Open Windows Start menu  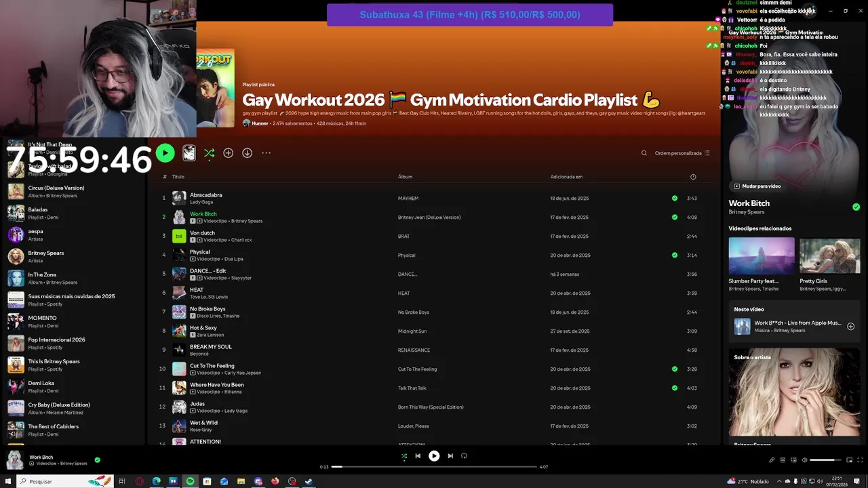tap(8, 481)
